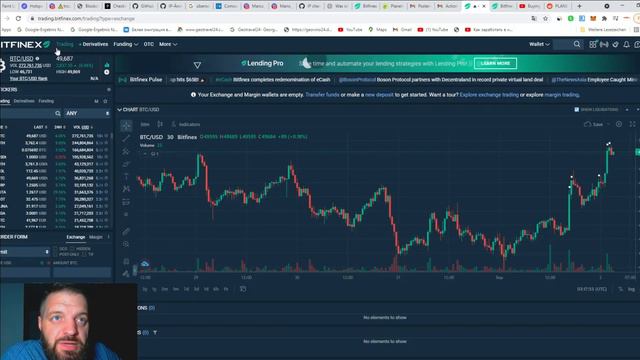The height and width of the screenshot is (360, 640).
Task: Expand the More dropdown in the header
Action: click(168, 44)
